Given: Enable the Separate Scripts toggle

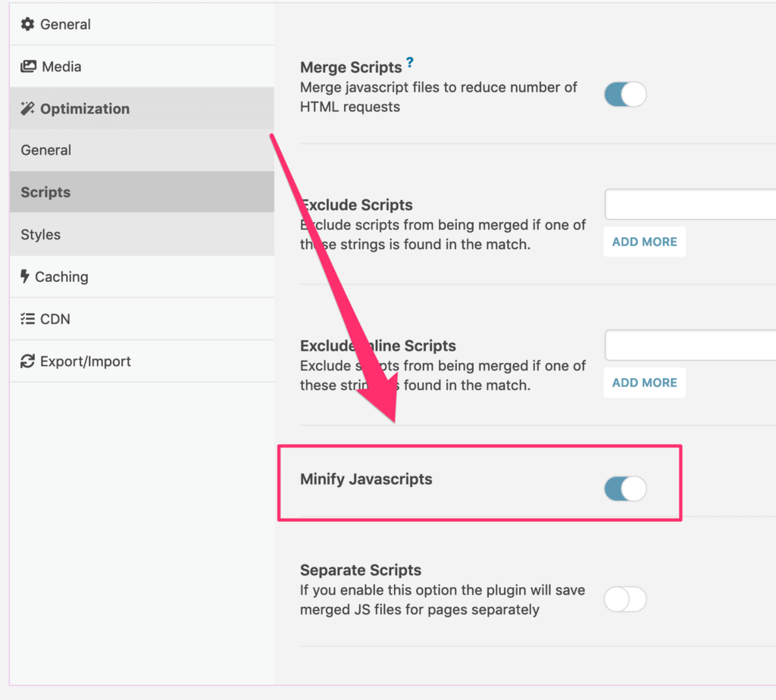Looking at the screenshot, I should (624, 599).
